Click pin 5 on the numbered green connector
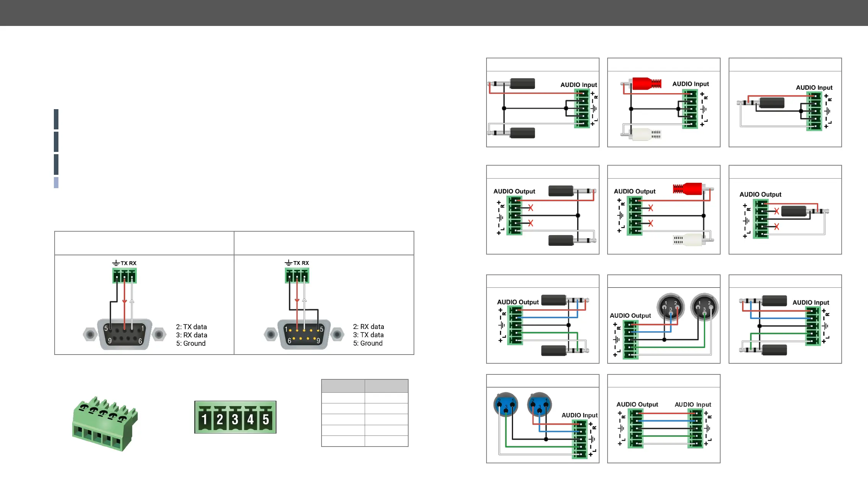868x487 pixels. [x=266, y=419]
